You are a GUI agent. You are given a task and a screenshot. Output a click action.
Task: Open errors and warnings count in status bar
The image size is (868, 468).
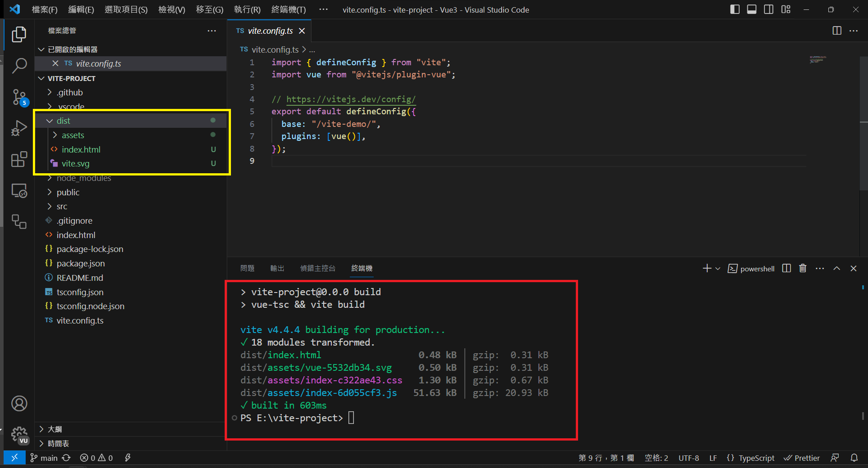[x=96, y=458]
